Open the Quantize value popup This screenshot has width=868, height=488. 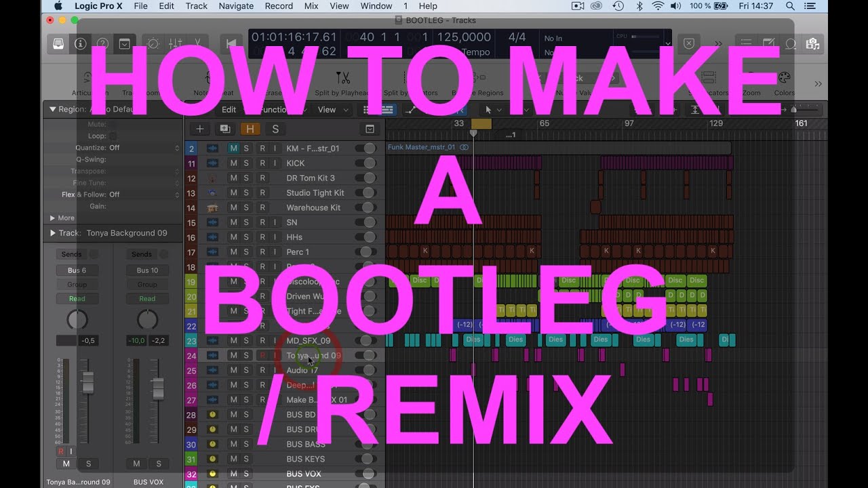pyautogui.click(x=144, y=148)
